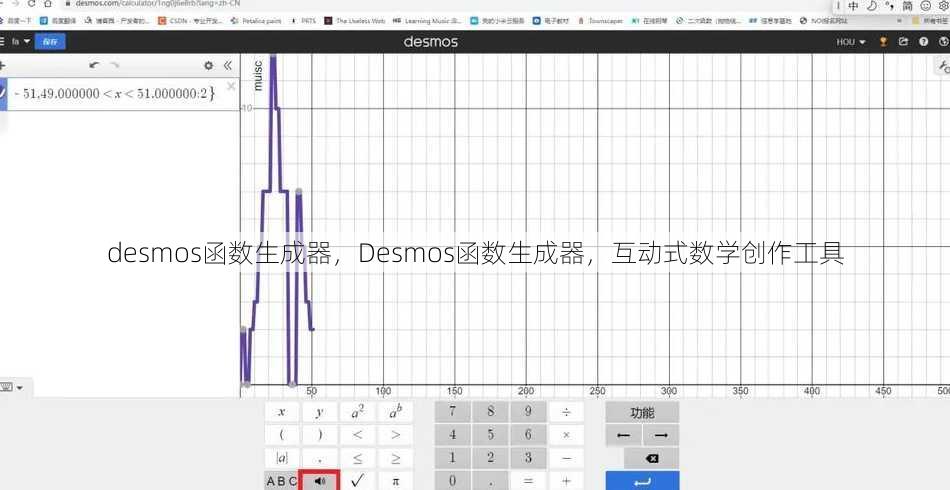Insert the equals sign
Screen dimensions: 950x490
[x=528, y=481]
